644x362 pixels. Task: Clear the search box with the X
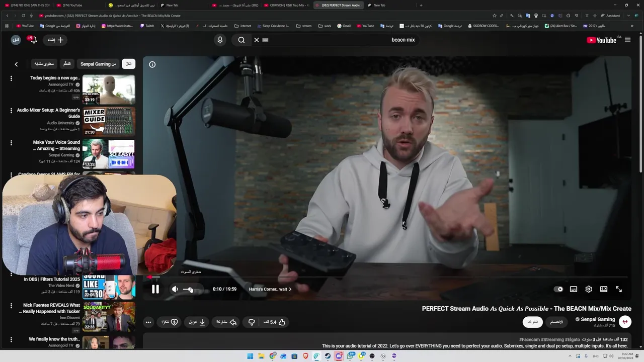pyautogui.click(x=256, y=40)
